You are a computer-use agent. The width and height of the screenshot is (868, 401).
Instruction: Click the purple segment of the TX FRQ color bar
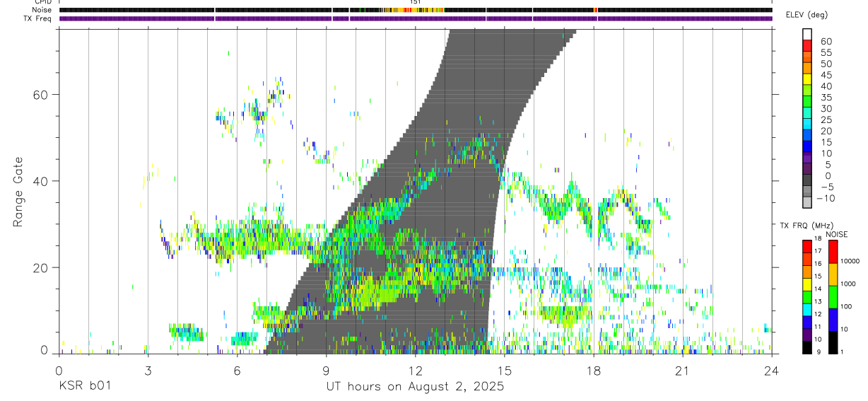click(x=807, y=335)
